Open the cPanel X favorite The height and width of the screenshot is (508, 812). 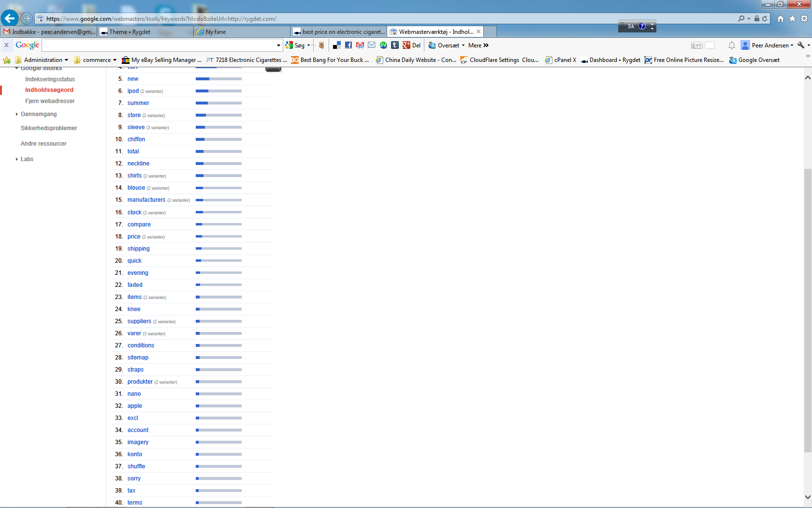point(561,60)
